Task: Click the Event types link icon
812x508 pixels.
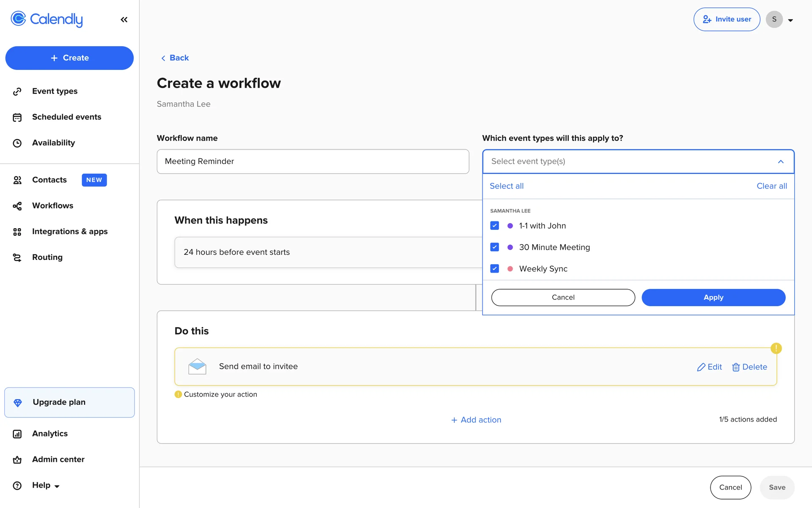Action: (x=17, y=91)
